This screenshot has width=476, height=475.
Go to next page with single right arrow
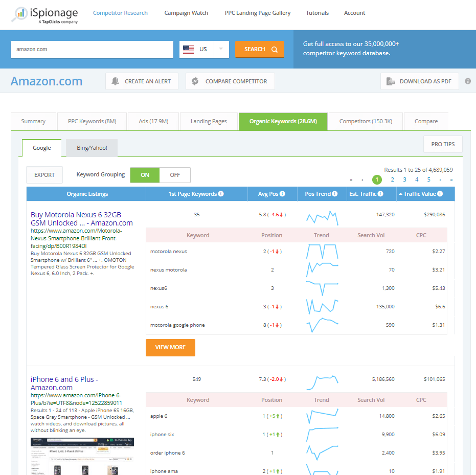tap(440, 179)
